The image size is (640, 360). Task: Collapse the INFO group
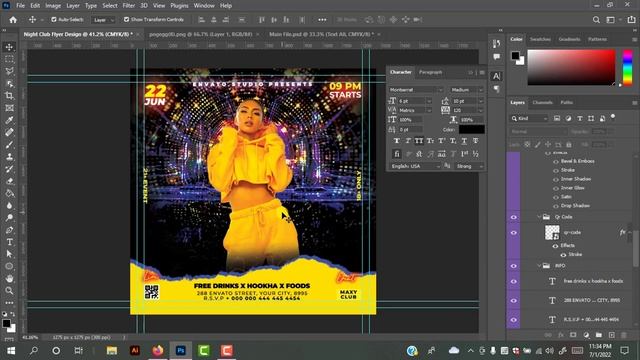(x=539, y=266)
